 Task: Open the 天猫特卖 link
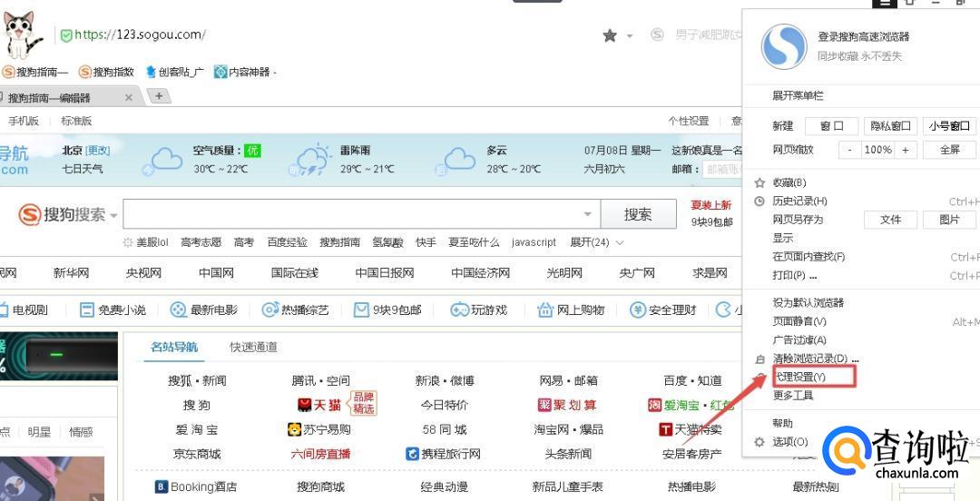click(690, 429)
